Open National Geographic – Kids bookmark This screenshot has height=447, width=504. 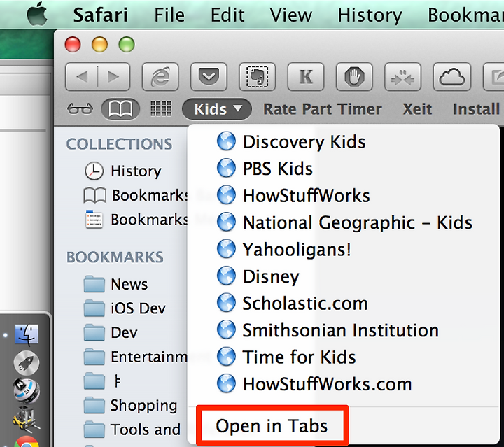343,222
